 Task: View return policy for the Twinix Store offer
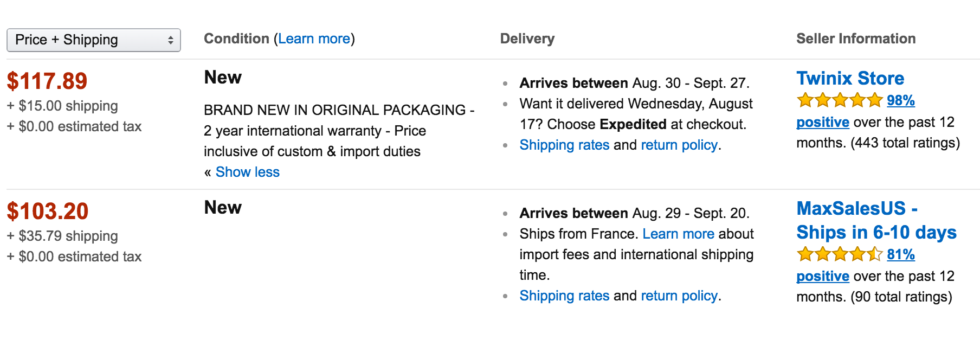[x=679, y=145]
